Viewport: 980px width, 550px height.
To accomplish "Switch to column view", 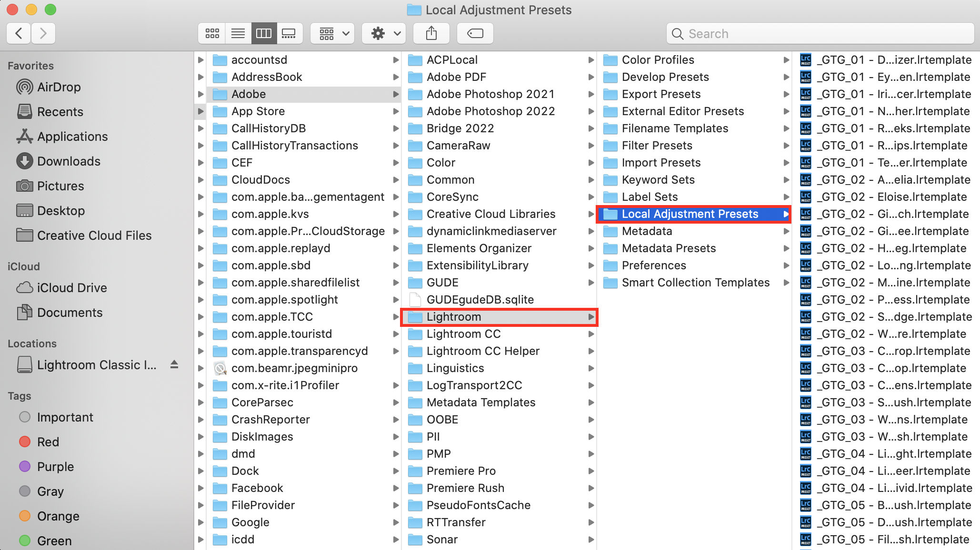I will tap(264, 33).
